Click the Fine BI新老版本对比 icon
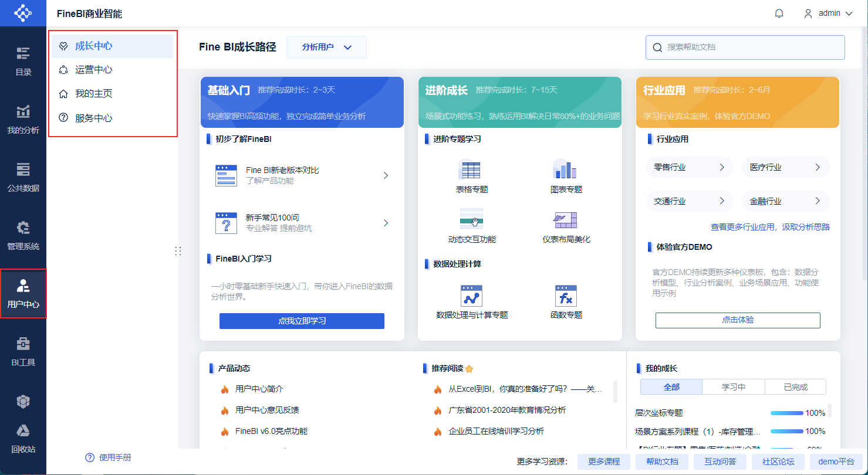This screenshot has width=868, height=475. (x=226, y=175)
